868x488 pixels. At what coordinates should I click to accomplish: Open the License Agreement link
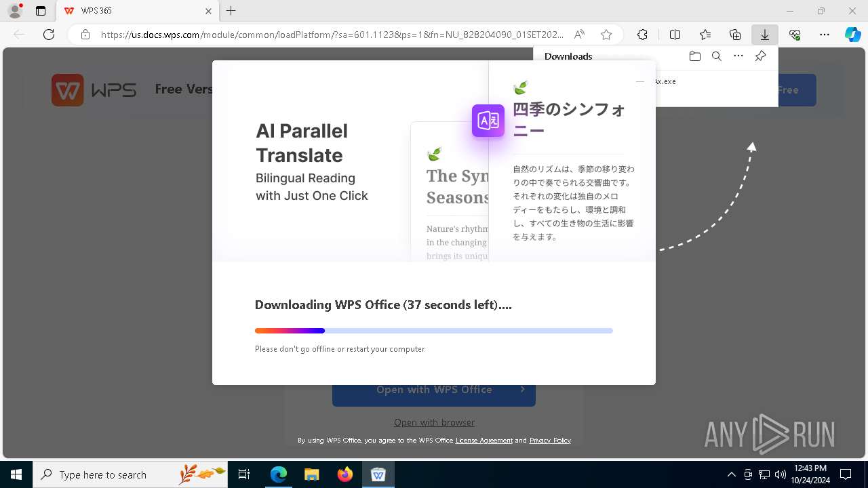tap(484, 441)
